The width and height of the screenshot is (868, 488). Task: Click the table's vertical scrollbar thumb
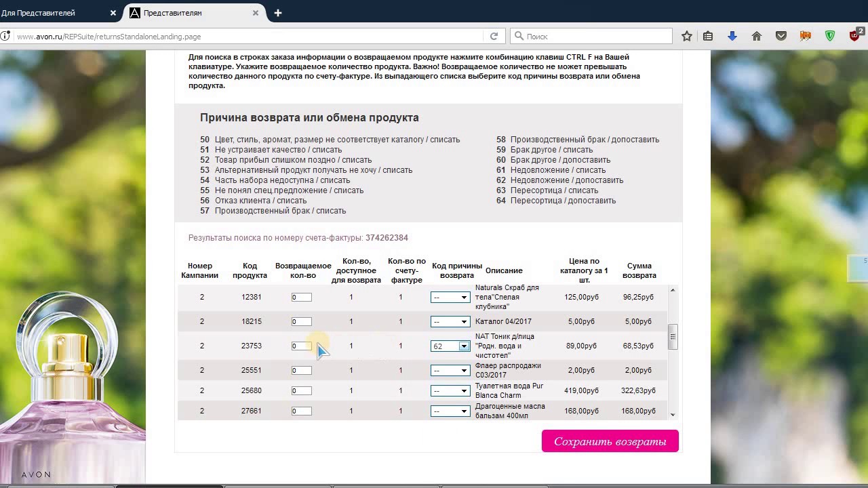[x=673, y=337]
